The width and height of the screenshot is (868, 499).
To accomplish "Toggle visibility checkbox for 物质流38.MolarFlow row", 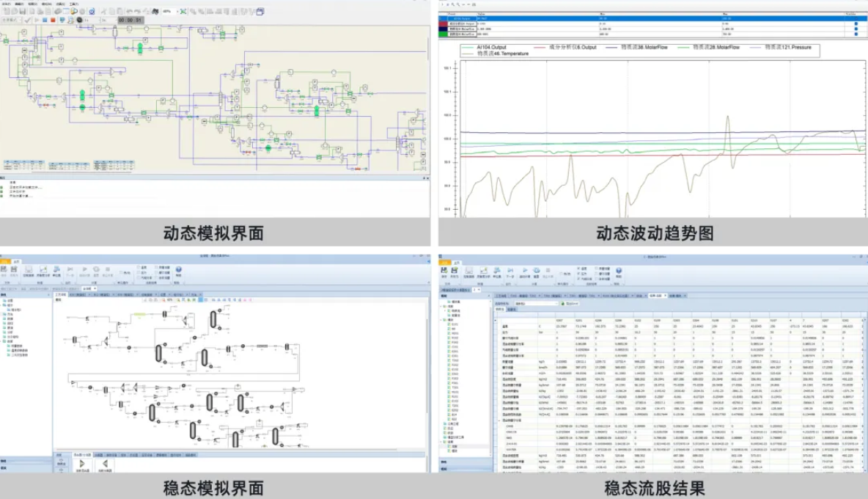I will click(856, 29).
